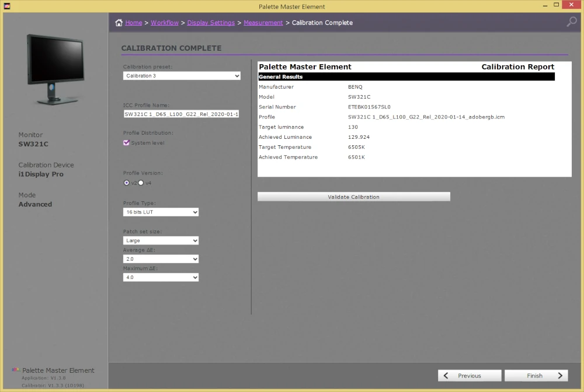Open the Measurement breadcrumb link
Viewport: 584px width, 392px height.
tap(263, 23)
